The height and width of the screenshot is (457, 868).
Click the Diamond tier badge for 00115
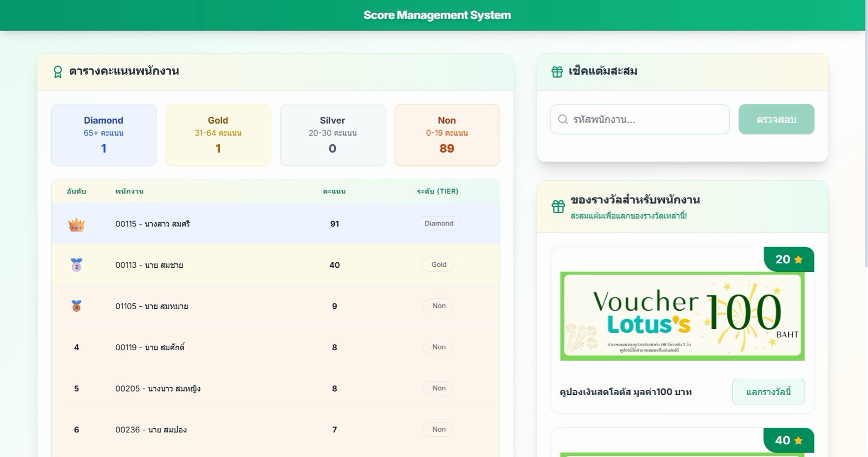[x=439, y=224]
